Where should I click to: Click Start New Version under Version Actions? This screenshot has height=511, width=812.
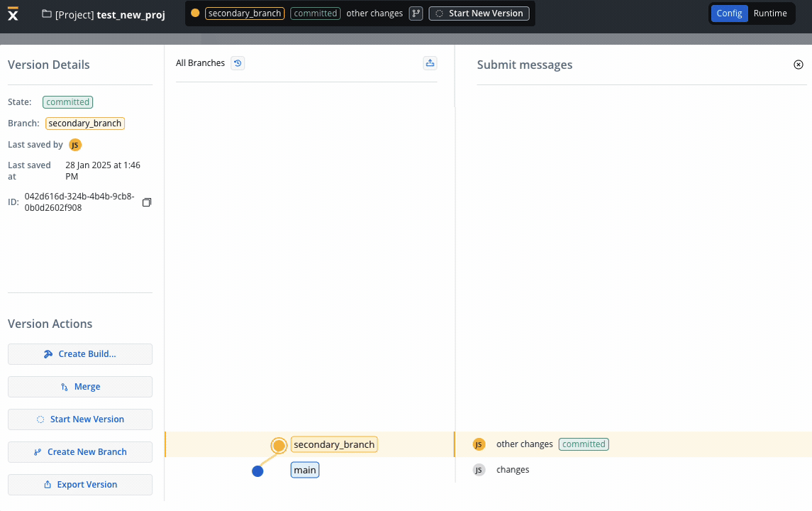(x=80, y=419)
